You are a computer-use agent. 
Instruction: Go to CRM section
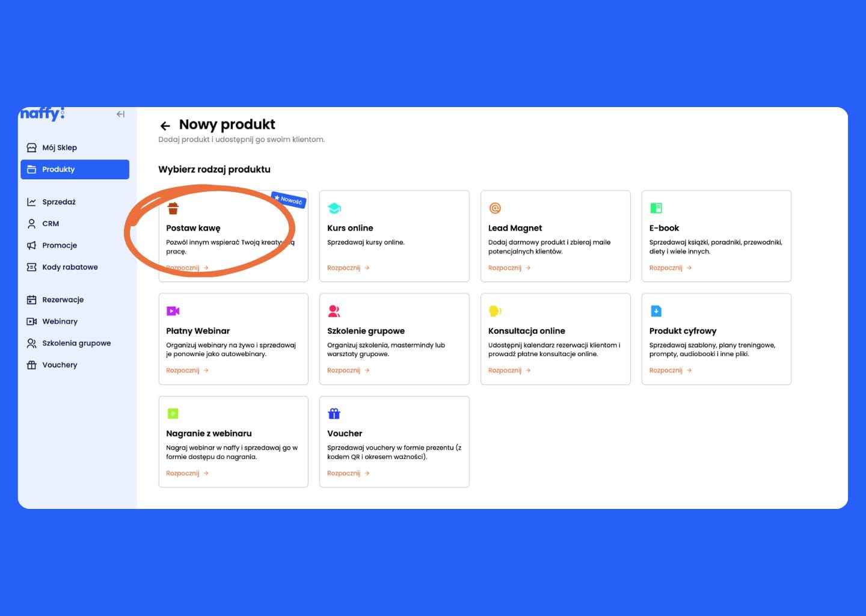tap(75, 223)
